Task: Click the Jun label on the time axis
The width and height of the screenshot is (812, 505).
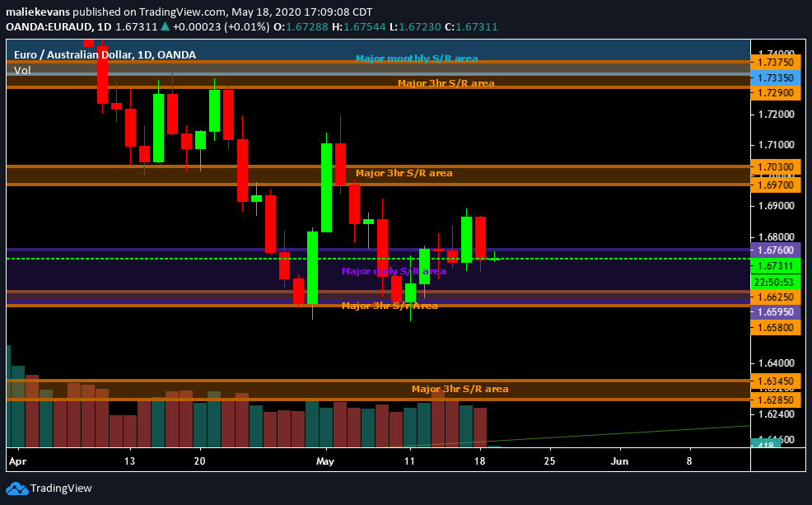Action: tap(619, 461)
